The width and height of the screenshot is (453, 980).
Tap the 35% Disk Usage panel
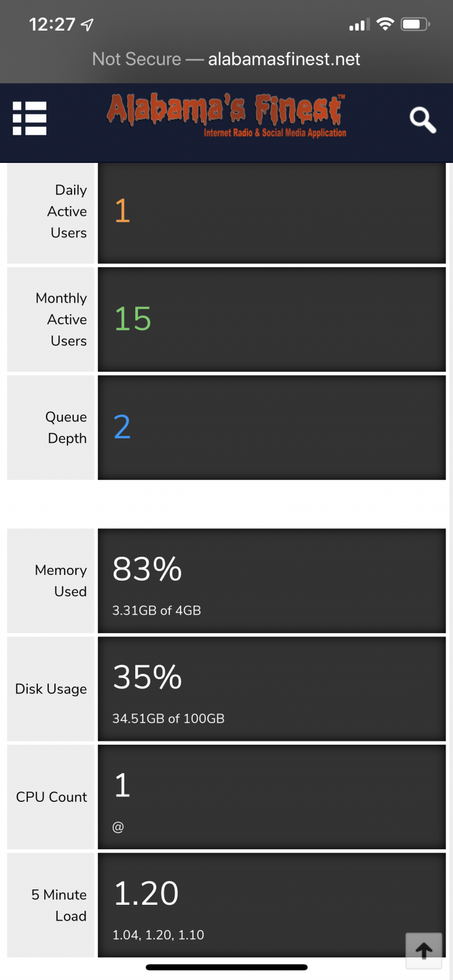coord(272,689)
